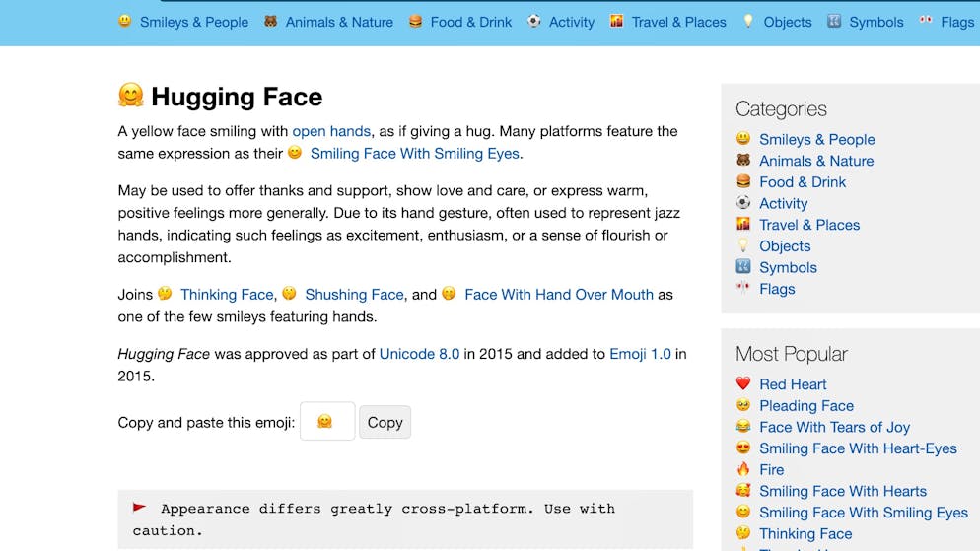Click the large Hugging Face emoji beside title

(130, 95)
